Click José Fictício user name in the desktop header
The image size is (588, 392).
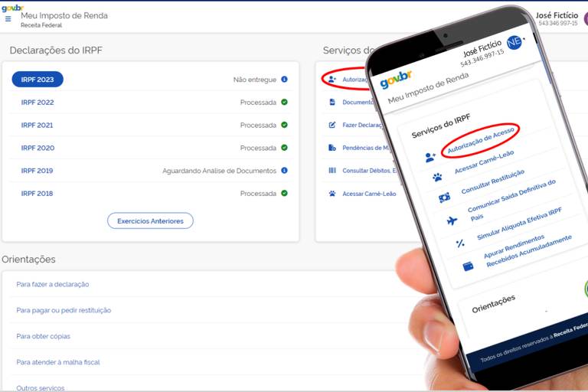coord(557,15)
